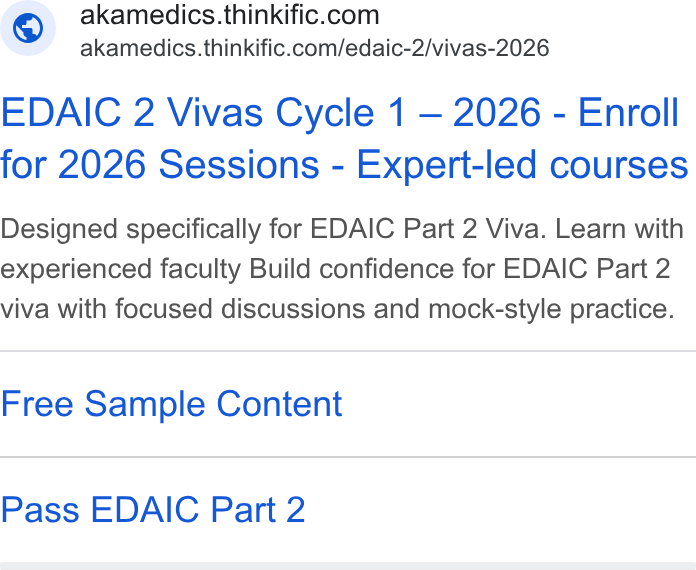
Task: Open the Pass EDAIC Part 2 sitelink
Action: [x=153, y=510]
